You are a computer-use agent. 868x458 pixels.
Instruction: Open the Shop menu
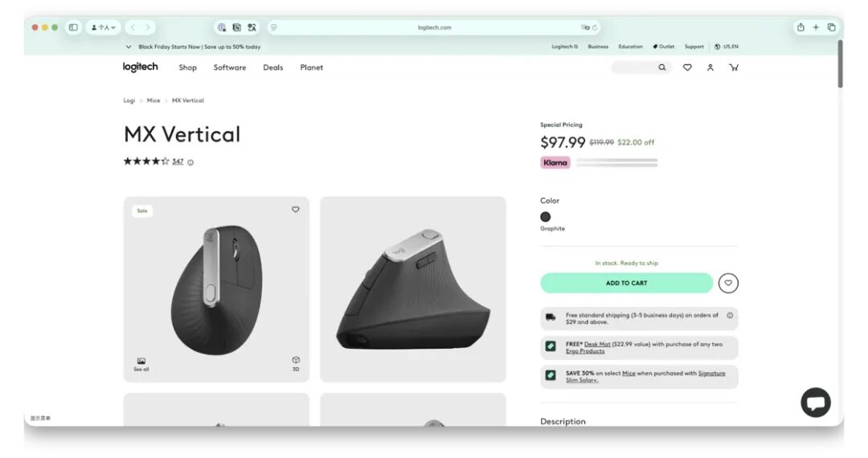tap(187, 67)
